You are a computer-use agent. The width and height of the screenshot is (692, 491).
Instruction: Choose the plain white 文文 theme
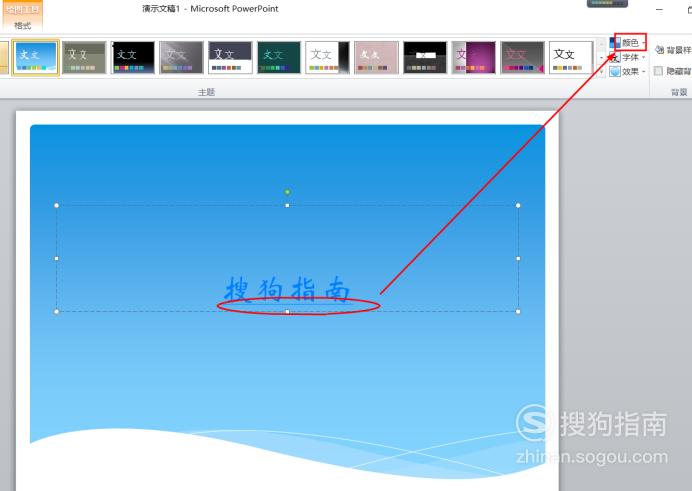pos(571,57)
